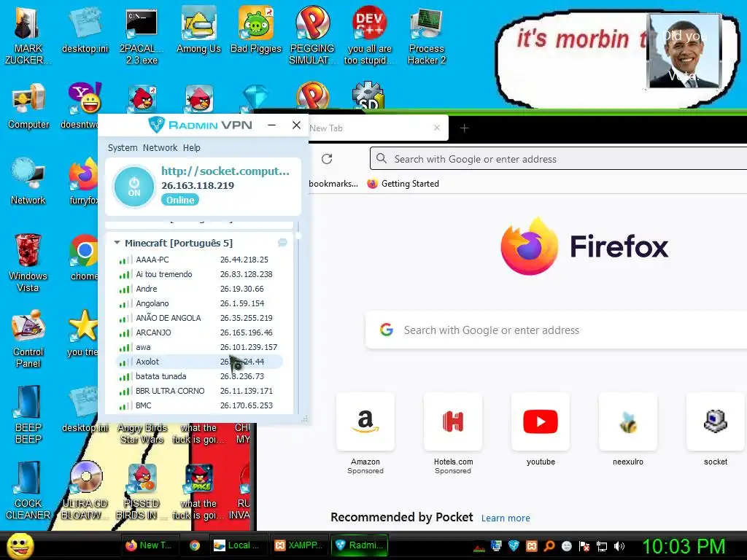This screenshot has width=747, height=560.
Task: Open the BEEP BEEP desktop icon
Action: click(28, 414)
